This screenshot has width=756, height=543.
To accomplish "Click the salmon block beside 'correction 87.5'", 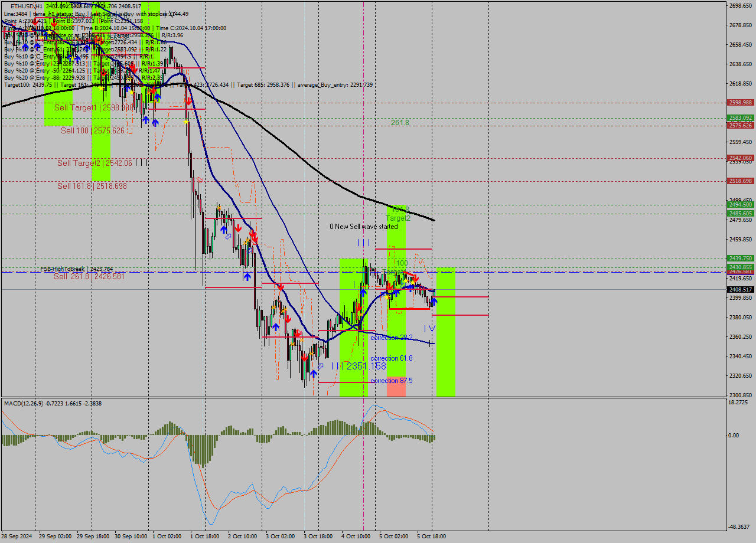I will [396, 386].
